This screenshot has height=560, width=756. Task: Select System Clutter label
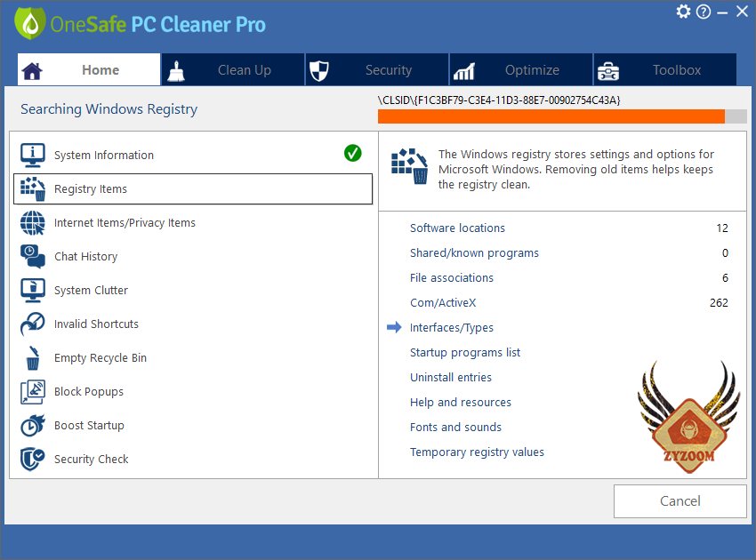coord(91,290)
